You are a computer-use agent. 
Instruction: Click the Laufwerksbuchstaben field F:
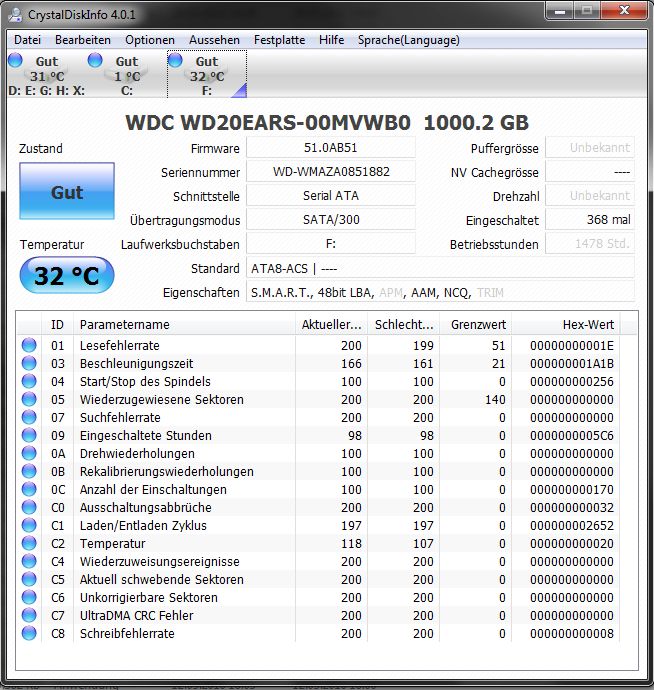click(331, 244)
